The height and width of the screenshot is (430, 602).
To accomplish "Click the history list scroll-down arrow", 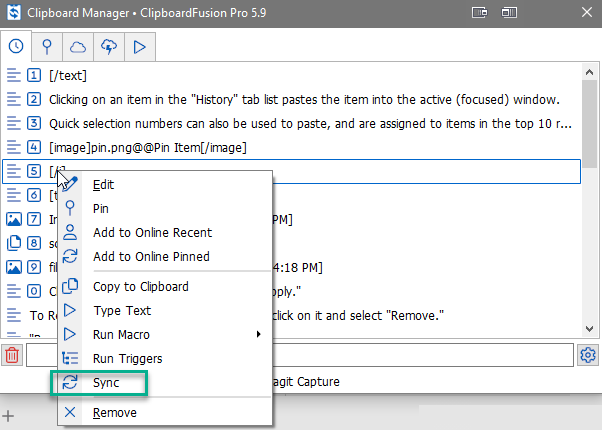I will pos(589,329).
